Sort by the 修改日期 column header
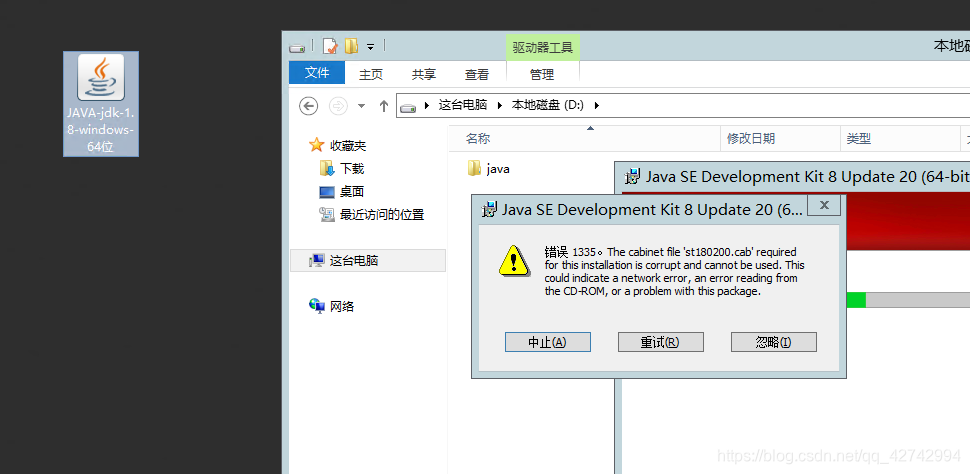970x474 pixels. click(x=781, y=139)
